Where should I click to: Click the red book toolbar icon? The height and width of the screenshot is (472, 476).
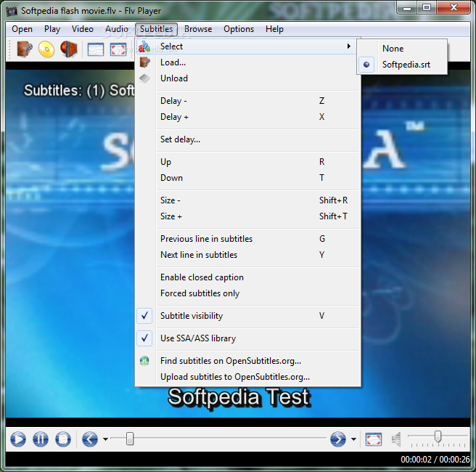point(69,49)
